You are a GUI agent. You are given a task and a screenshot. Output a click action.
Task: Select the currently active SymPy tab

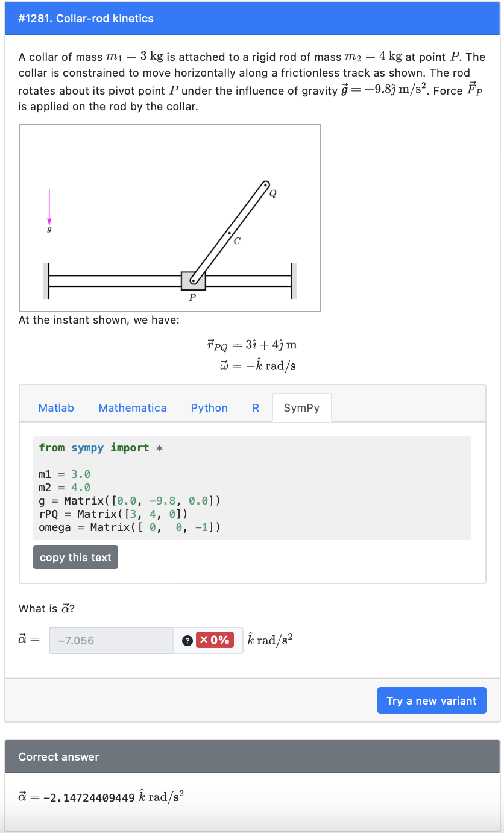point(302,407)
